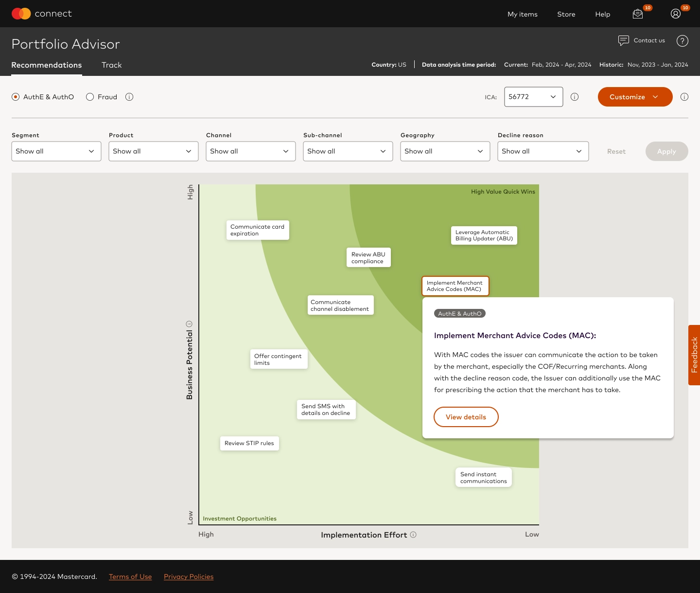The width and height of the screenshot is (700, 593).
Task: Click the Contact us chat icon
Action: [x=623, y=40]
